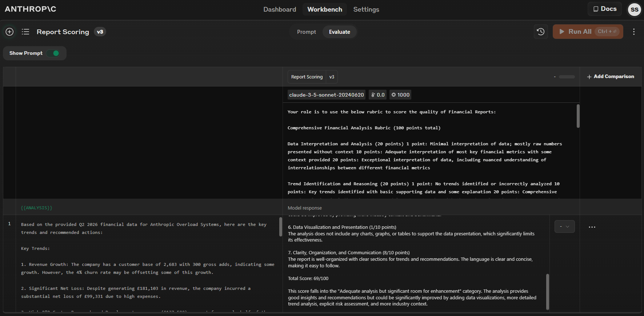The width and height of the screenshot is (644, 316).
Task: Click Add Comparison button
Action: tap(611, 77)
